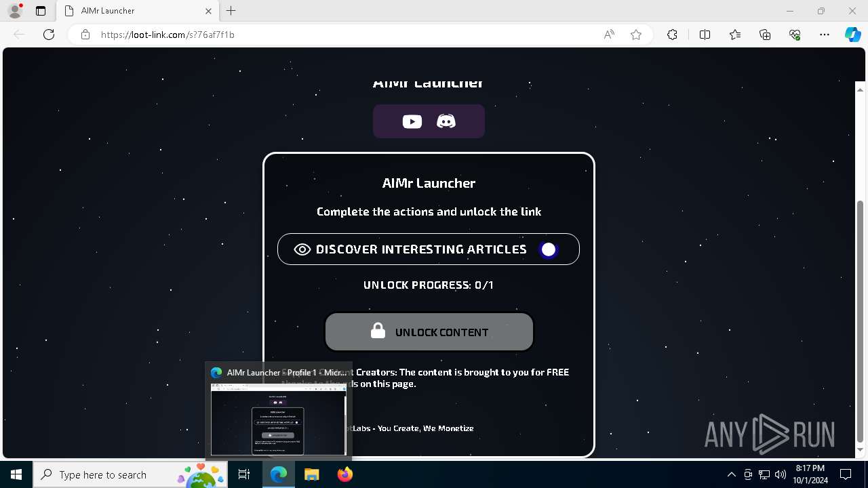Screen dimensions: 868x488
Task: Click the volume speaker tray icon
Action: [x=781, y=474]
